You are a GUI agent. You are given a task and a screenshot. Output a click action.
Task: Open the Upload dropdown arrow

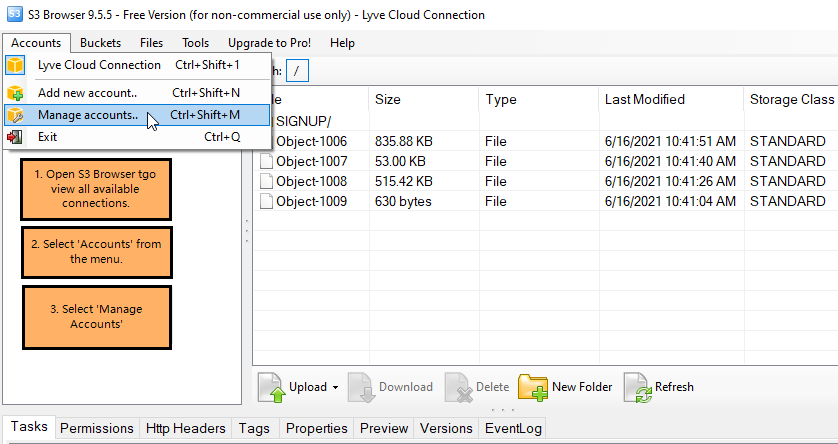pyautogui.click(x=335, y=388)
